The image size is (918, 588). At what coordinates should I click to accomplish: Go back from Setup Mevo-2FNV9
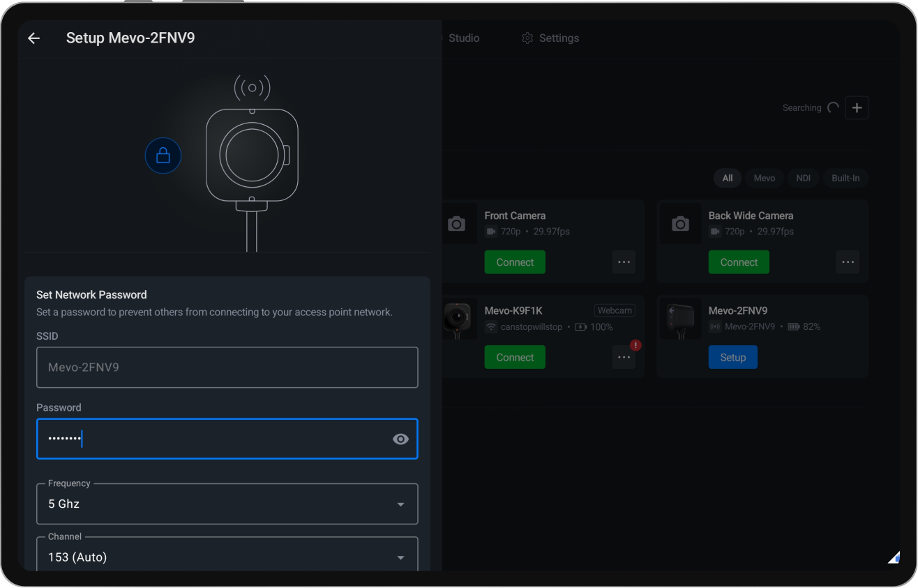click(33, 38)
